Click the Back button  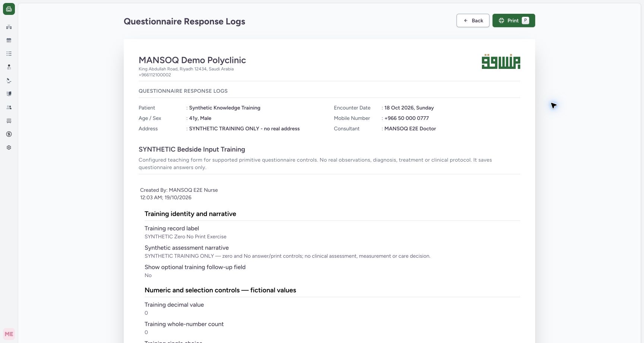(473, 20)
